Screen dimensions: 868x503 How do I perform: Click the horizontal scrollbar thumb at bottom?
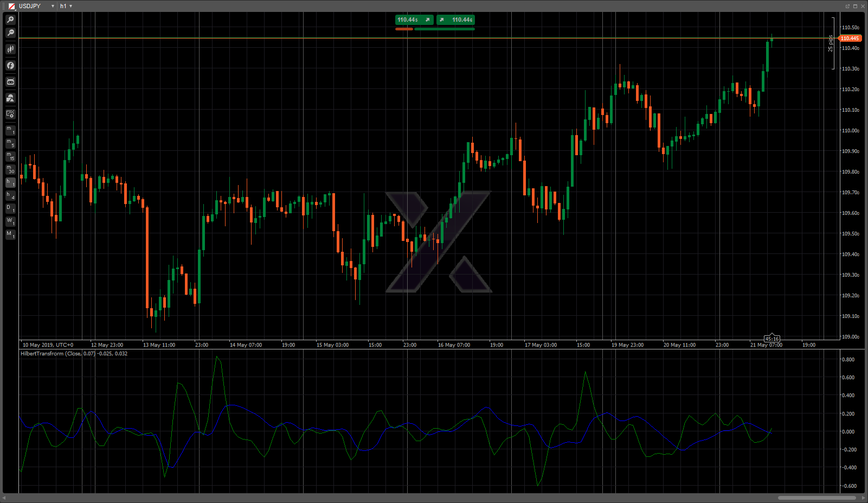(x=816, y=498)
